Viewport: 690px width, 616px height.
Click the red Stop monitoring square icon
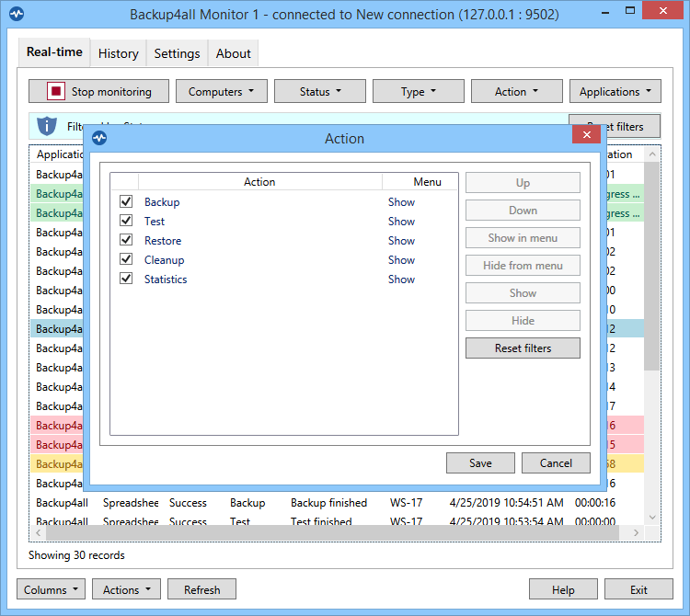point(56,92)
